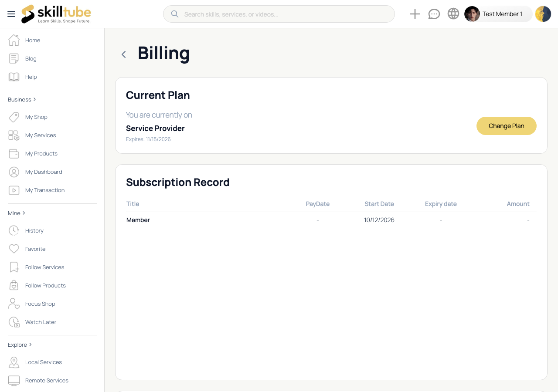This screenshot has height=392, width=558.
Task: Click the Blog document icon
Action: point(14,58)
